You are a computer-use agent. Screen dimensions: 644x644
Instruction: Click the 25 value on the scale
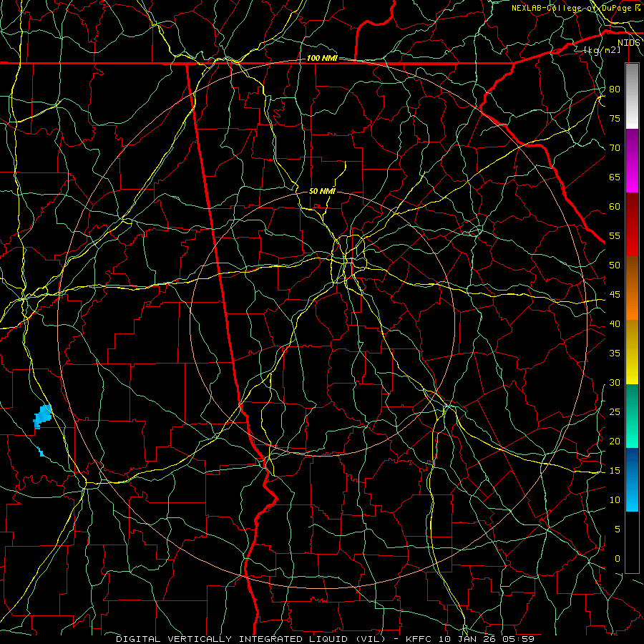pos(615,411)
